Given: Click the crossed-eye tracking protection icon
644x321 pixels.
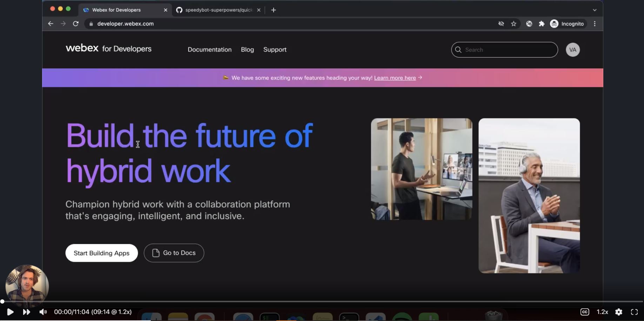Looking at the screenshot, I should coord(501,23).
